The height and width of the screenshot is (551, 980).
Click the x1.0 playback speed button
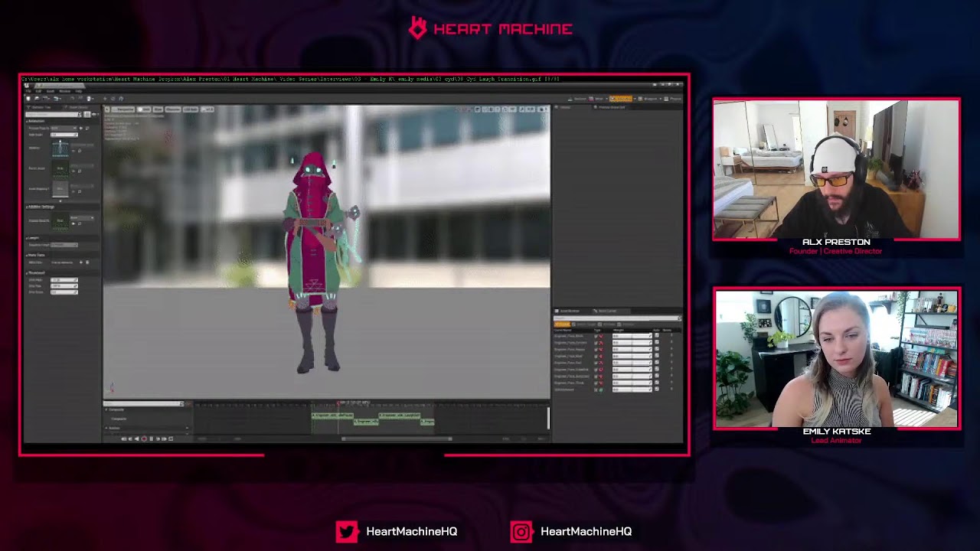(x=207, y=109)
